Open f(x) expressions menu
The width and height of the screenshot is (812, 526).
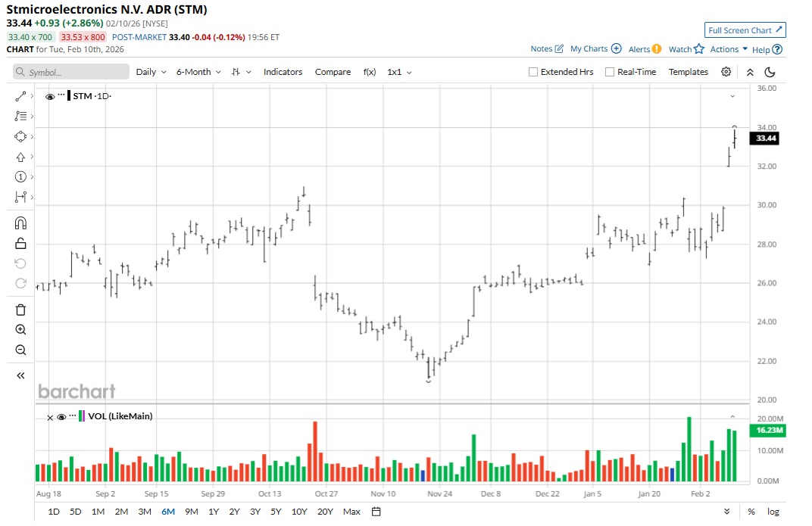click(x=369, y=72)
